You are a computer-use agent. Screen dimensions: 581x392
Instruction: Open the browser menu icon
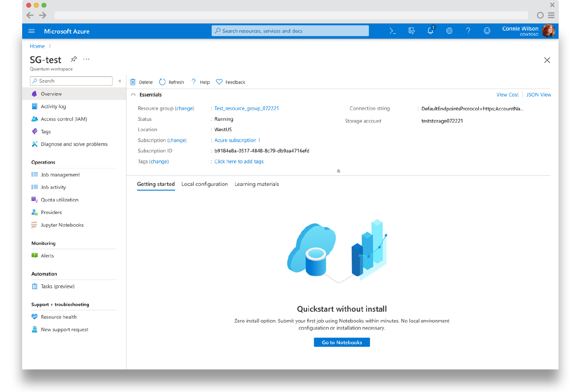pyautogui.click(x=551, y=15)
